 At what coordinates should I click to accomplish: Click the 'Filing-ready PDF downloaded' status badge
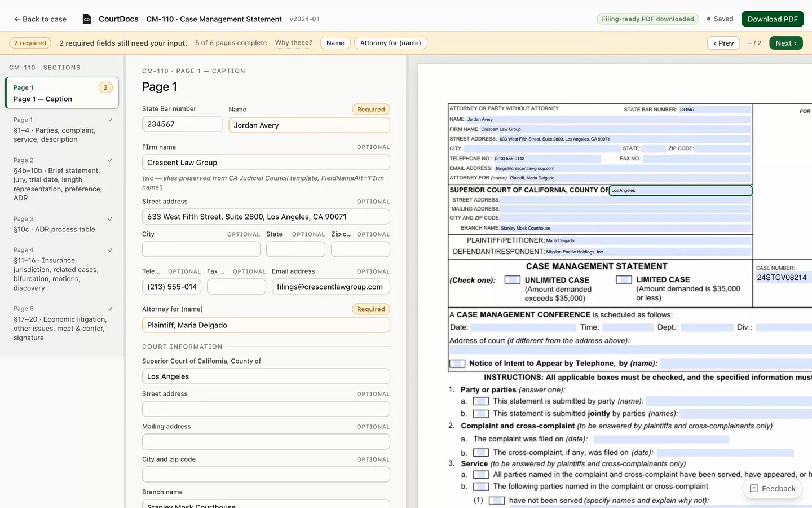coord(648,19)
